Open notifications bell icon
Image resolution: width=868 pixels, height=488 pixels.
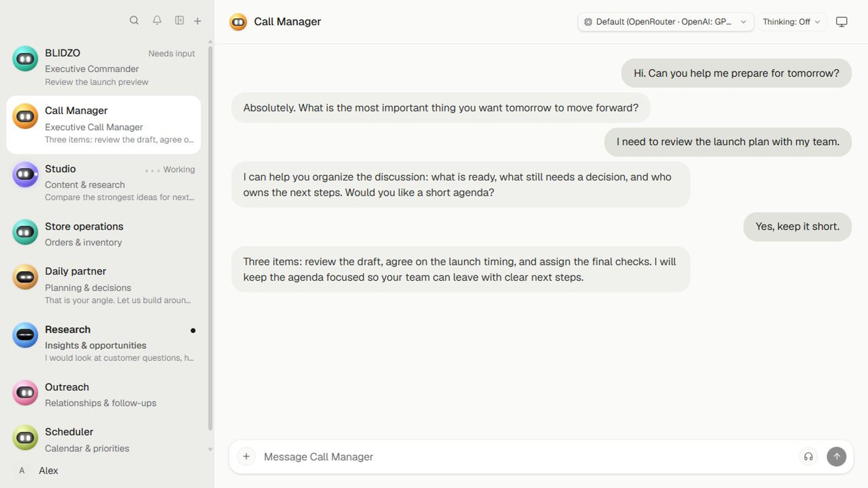click(157, 21)
